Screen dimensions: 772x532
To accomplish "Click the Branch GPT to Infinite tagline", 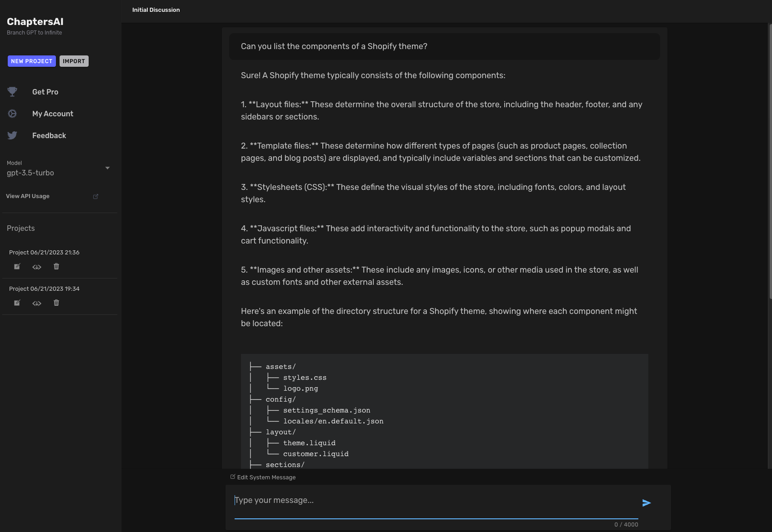I will (35, 33).
